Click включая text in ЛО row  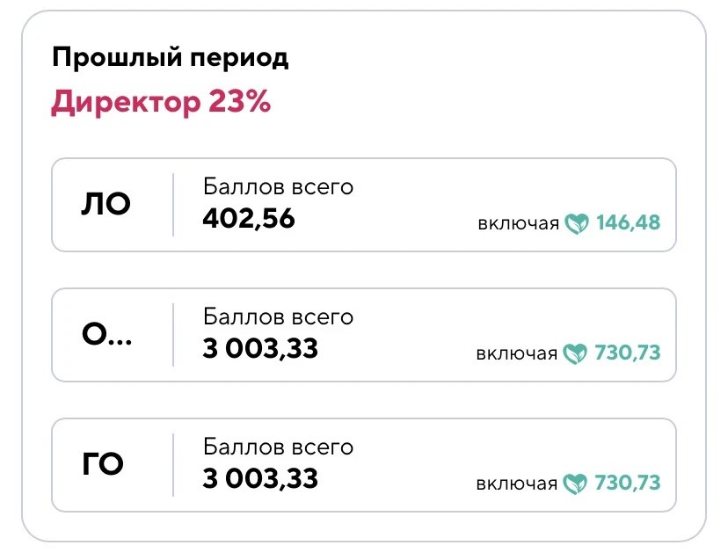[x=519, y=224]
